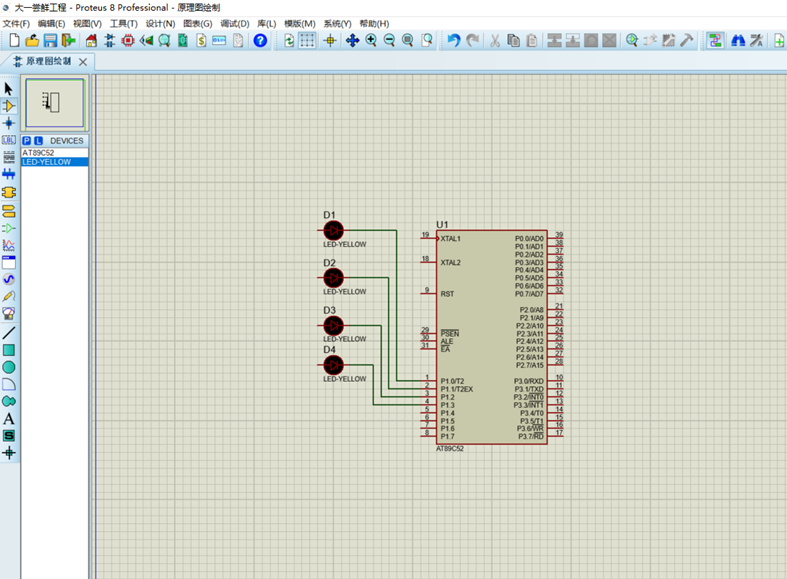Center view with the blue pan arrows icon
The image size is (787, 579).
pyautogui.click(x=352, y=40)
